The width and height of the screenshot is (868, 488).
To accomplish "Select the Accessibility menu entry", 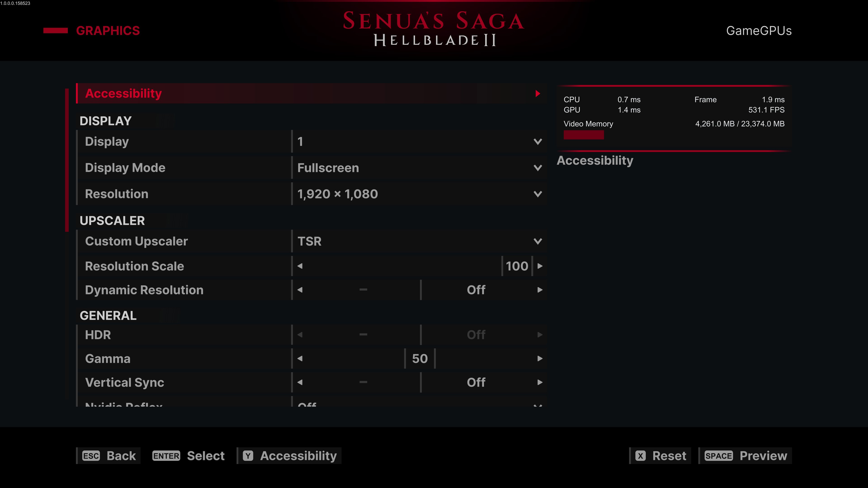I will 123,93.
